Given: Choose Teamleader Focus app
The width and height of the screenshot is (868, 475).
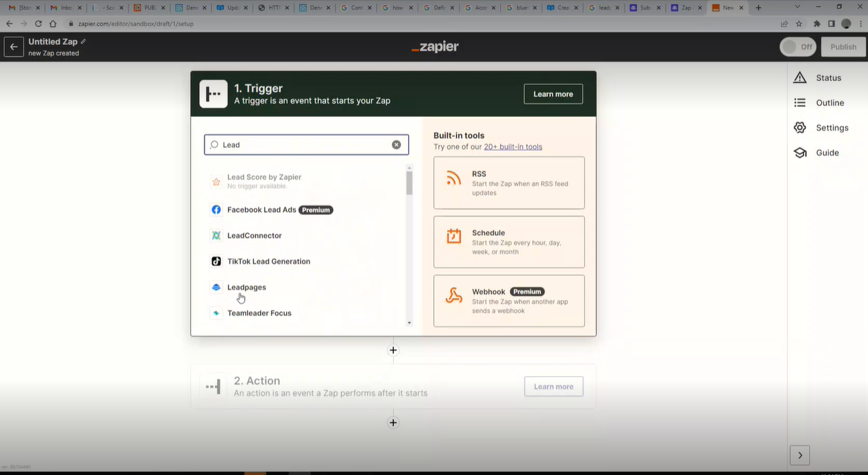Looking at the screenshot, I should coord(306,313).
